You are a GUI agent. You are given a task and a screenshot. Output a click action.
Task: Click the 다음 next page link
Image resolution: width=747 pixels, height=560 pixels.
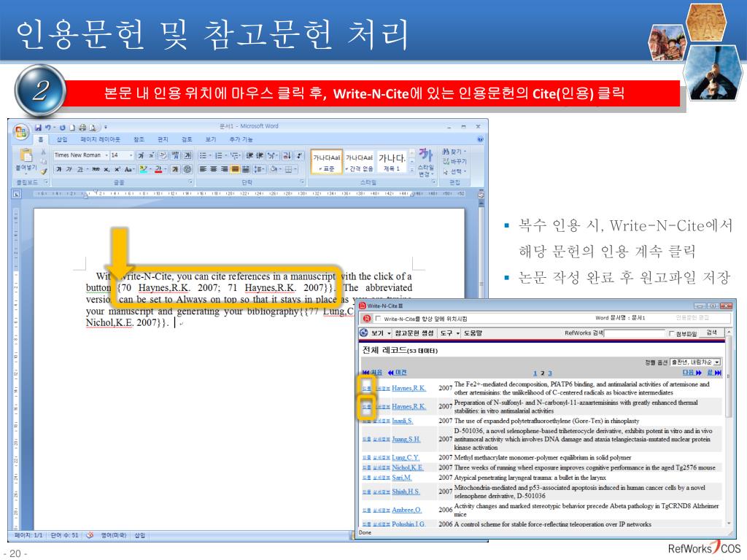coord(692,373)
